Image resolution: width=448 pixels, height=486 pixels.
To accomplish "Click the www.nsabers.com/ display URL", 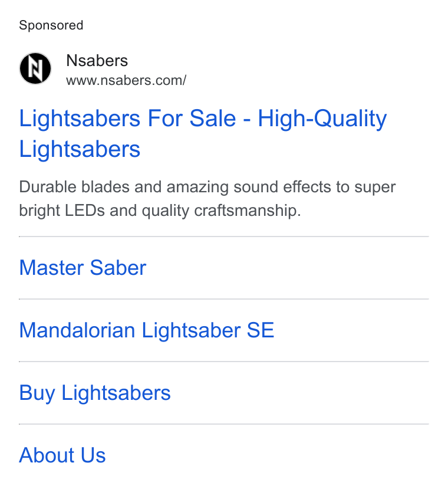I will [x=126, y=81].
